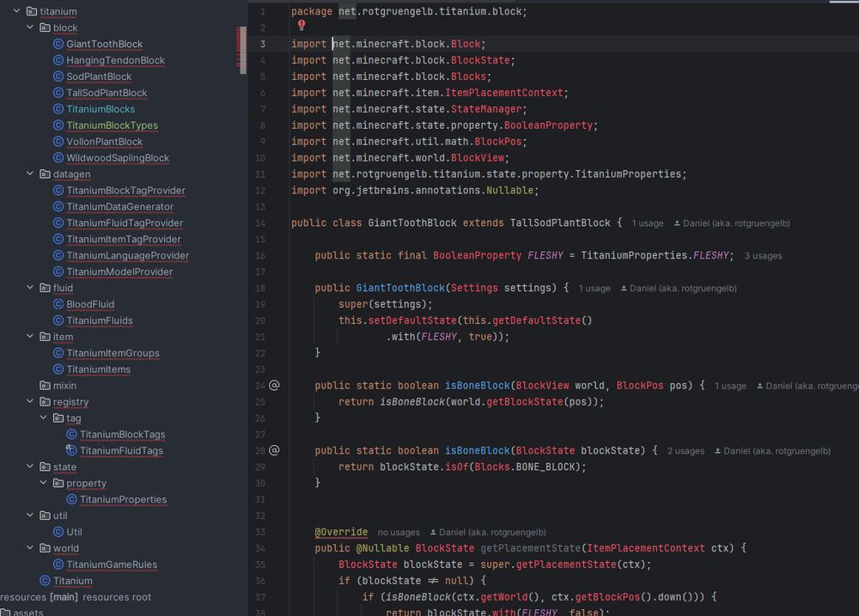Select the mixin folder icon
859x616 pixels.
pyautogui.click(x=45, y=385)
